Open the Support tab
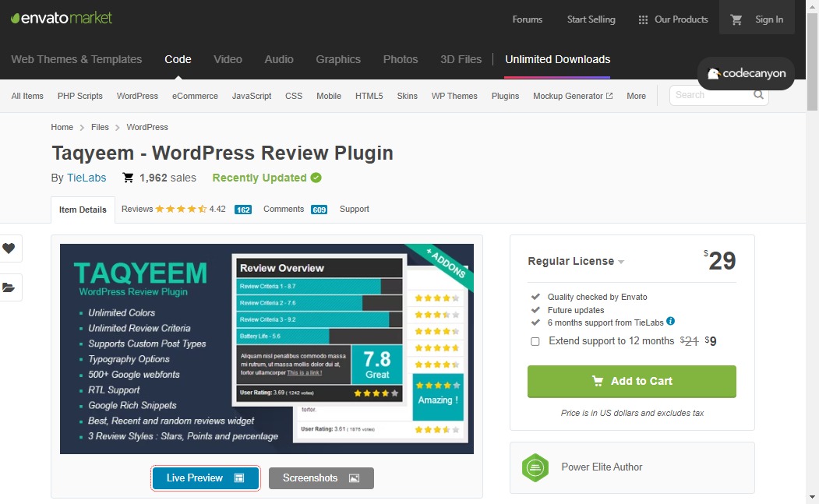 click(x=354, y=209)
